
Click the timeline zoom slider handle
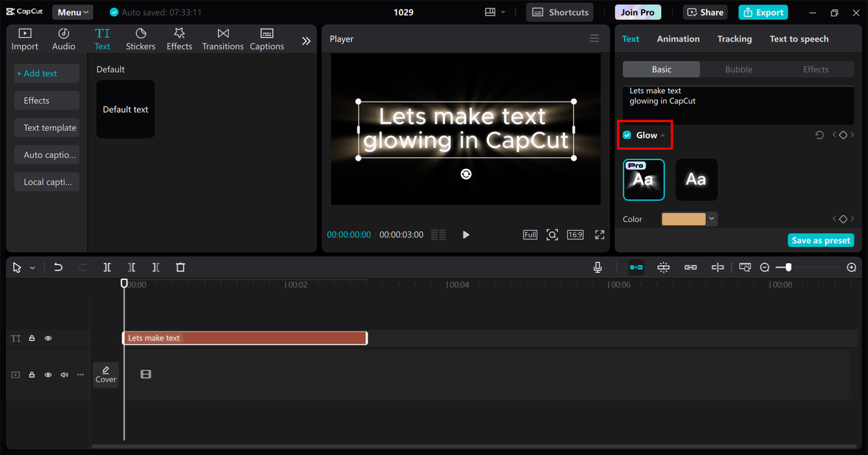point(788,268)
